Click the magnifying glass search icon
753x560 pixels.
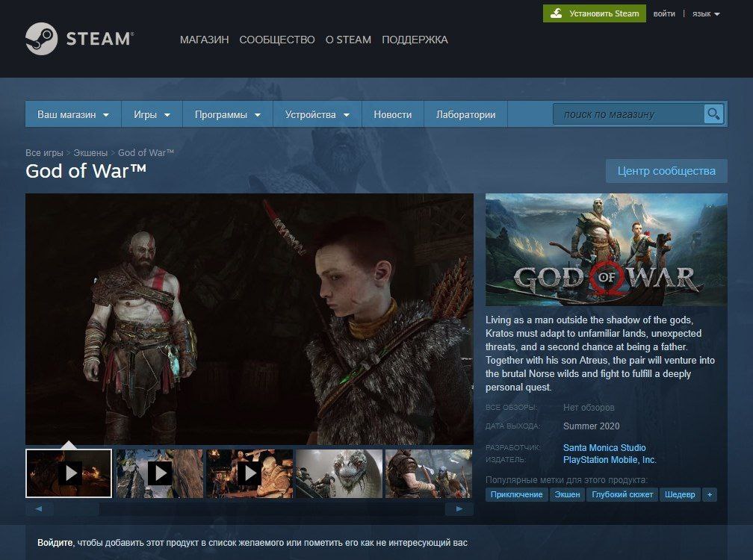(713, 114)
